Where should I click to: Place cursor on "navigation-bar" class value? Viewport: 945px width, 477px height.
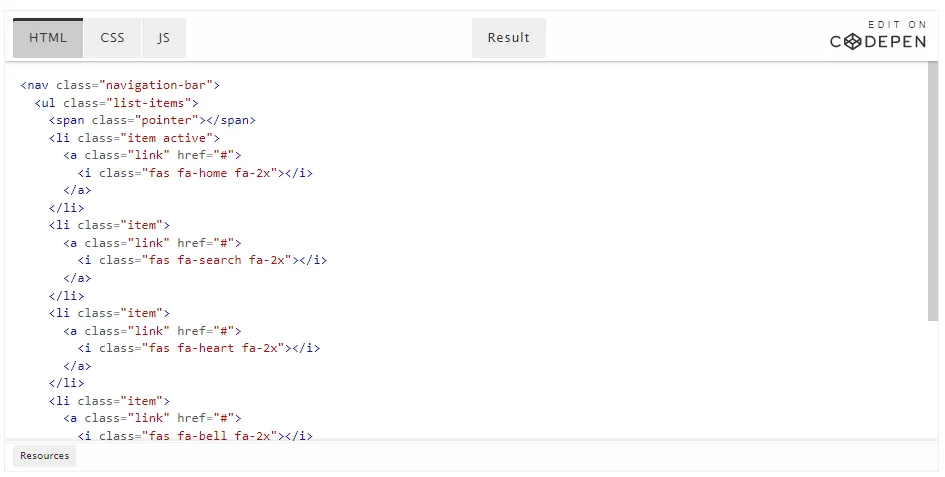click(159, 85)
